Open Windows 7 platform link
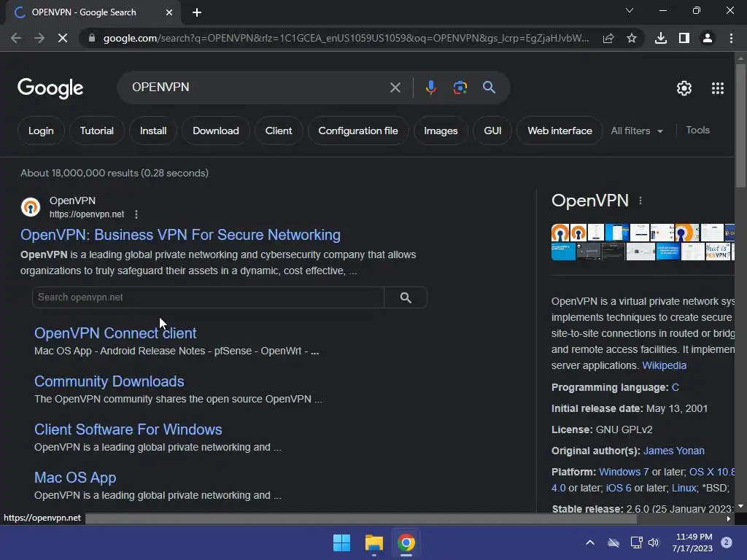747x560 pixels. tap(624, 472)
